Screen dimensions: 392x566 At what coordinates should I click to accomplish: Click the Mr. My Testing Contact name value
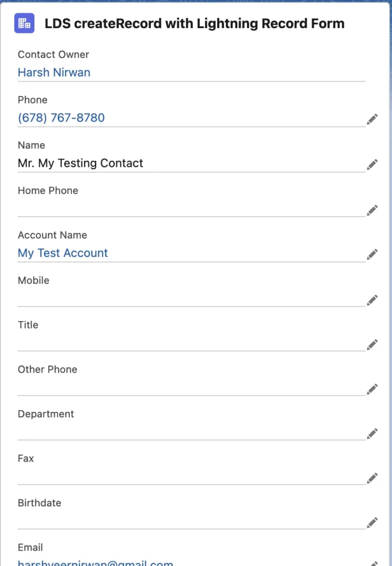tap(81, 163)
